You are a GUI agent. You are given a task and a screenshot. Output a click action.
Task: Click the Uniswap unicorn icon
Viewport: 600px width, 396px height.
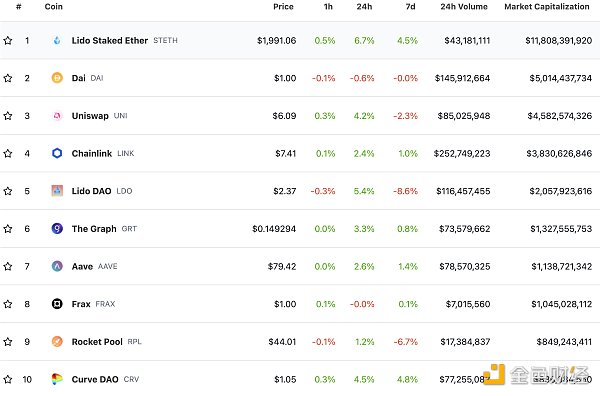(x=57, y=116)
